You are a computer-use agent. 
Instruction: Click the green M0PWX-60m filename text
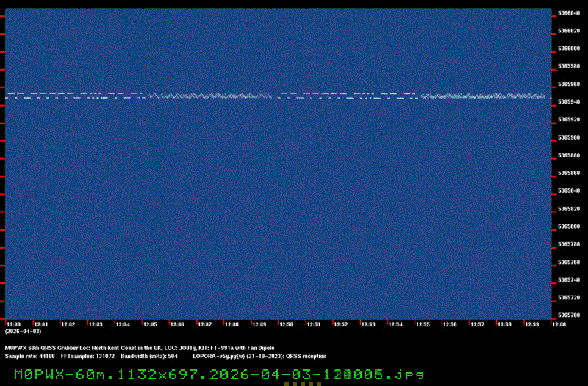pyautogui.click(x=218, y=374)
